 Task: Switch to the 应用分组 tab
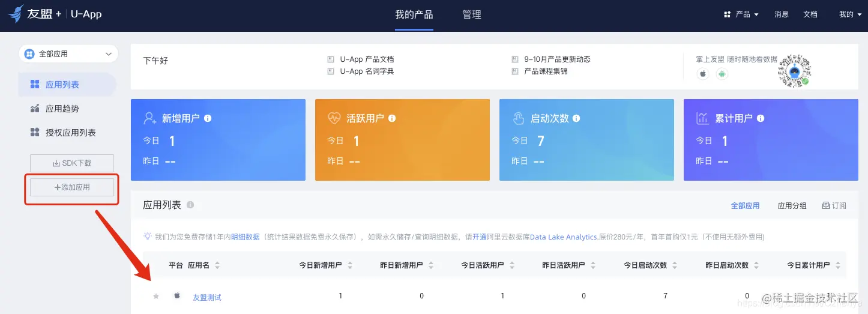pyautogui.click(x=792, y=206)
